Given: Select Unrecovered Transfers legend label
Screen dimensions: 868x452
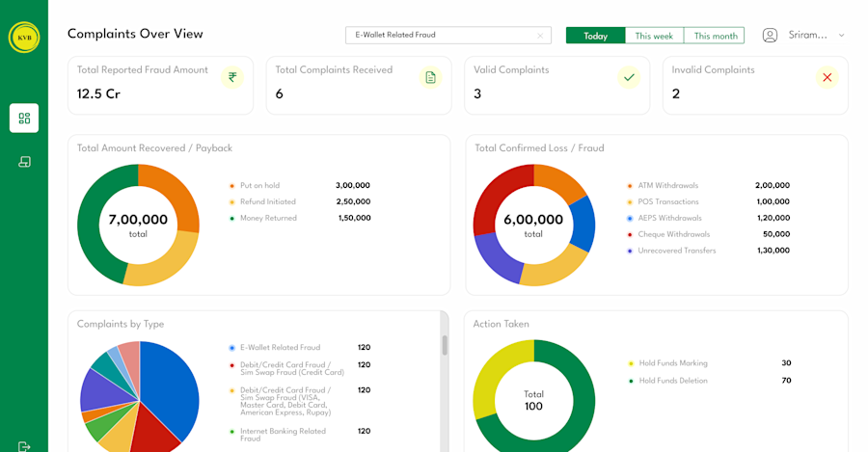Looking at the screenshot, I should (x=677, y=250).
